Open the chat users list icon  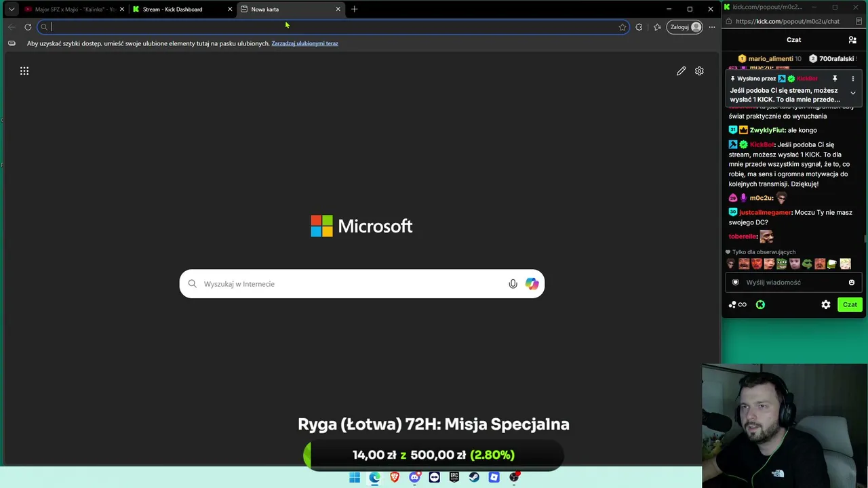tap(852, 40)
